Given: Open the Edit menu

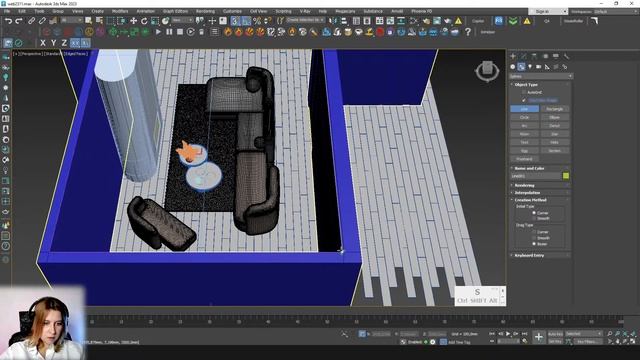Looking at the screenshot, I should [x=22, y=11].
